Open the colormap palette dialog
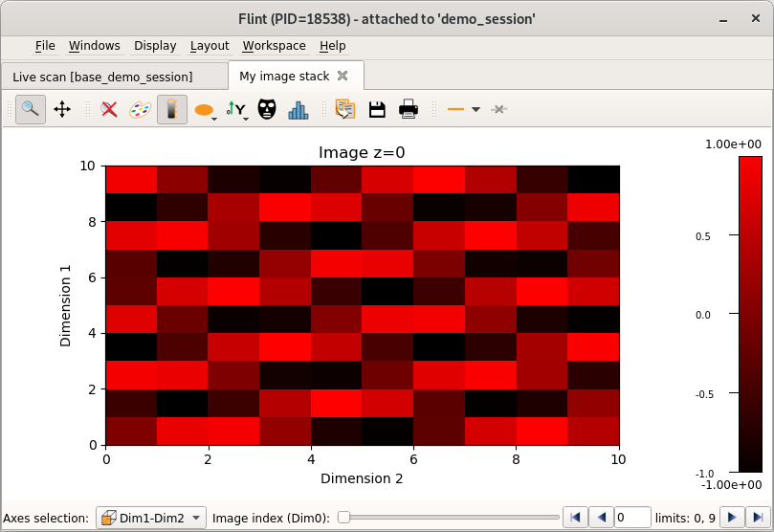 pos(141,109)
